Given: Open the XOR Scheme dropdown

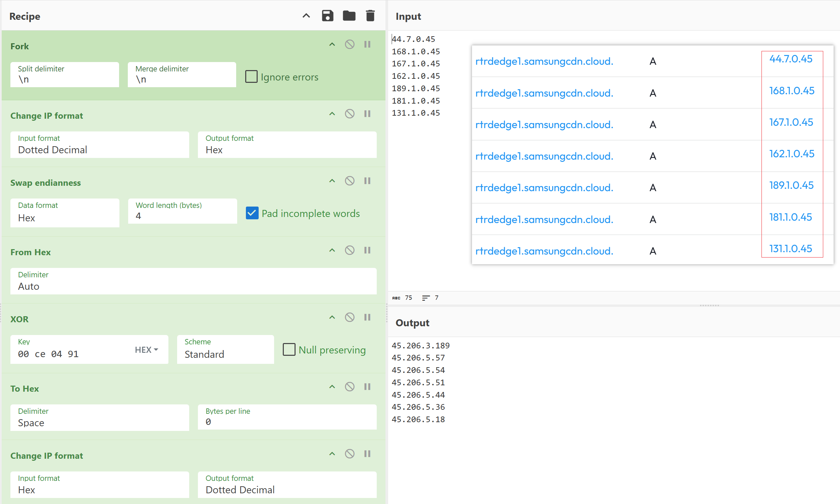Looking at the screenshot, I should 225,354.
